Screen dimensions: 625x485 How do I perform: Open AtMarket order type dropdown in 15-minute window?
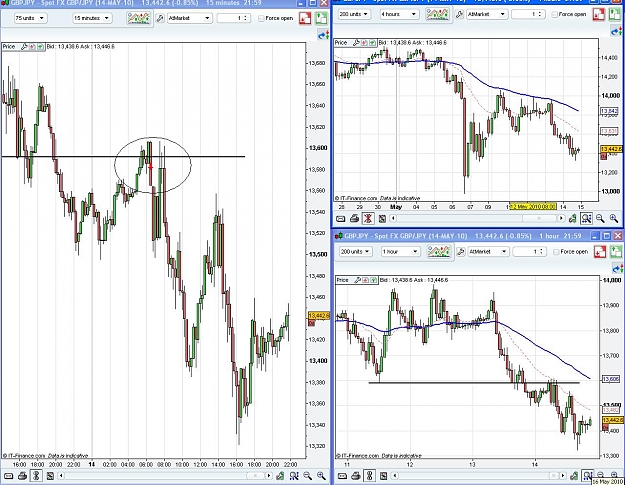189,18
